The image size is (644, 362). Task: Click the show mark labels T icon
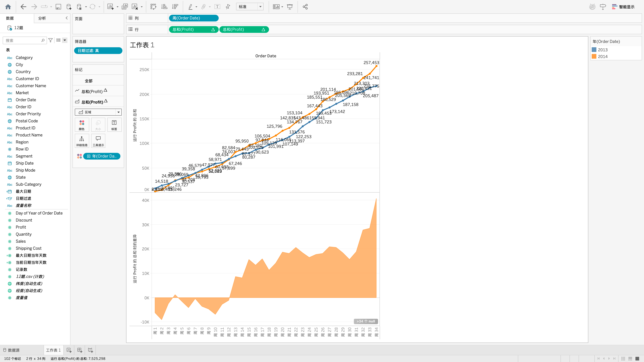click(217, 7)
